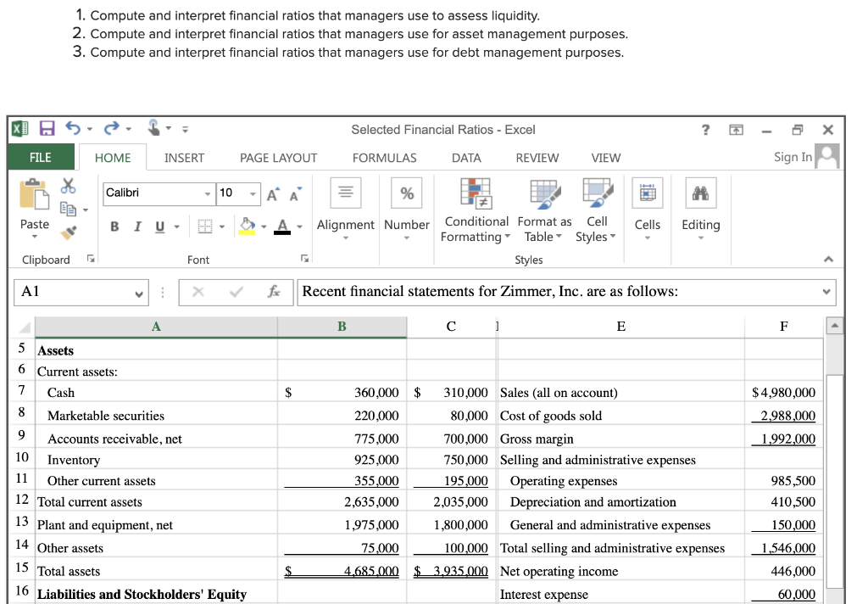
Task: Click the Paste clipboard icon
Action: coord(34,194)
